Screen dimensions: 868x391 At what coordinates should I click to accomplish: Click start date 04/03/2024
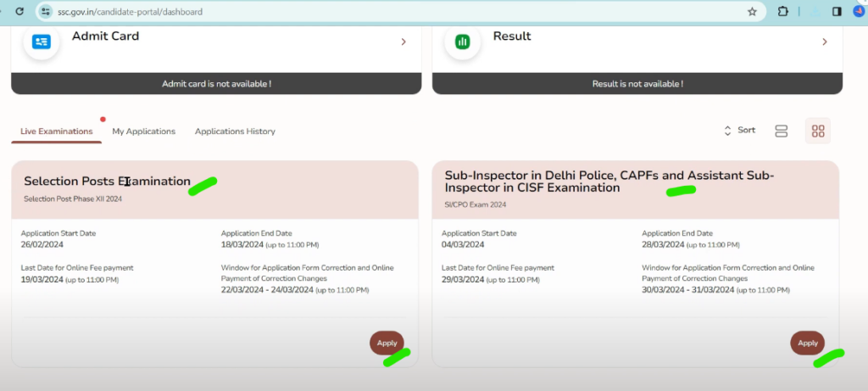tap(463, 245)
